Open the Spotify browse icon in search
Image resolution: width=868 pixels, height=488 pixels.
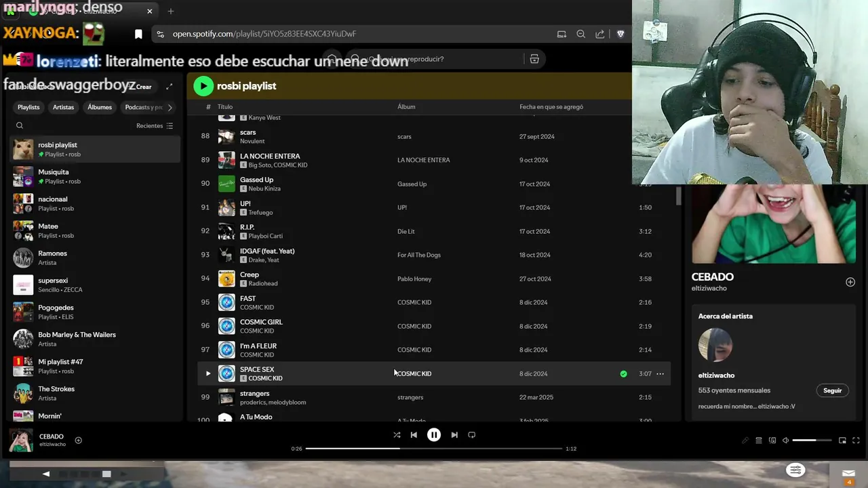(534, 59)
